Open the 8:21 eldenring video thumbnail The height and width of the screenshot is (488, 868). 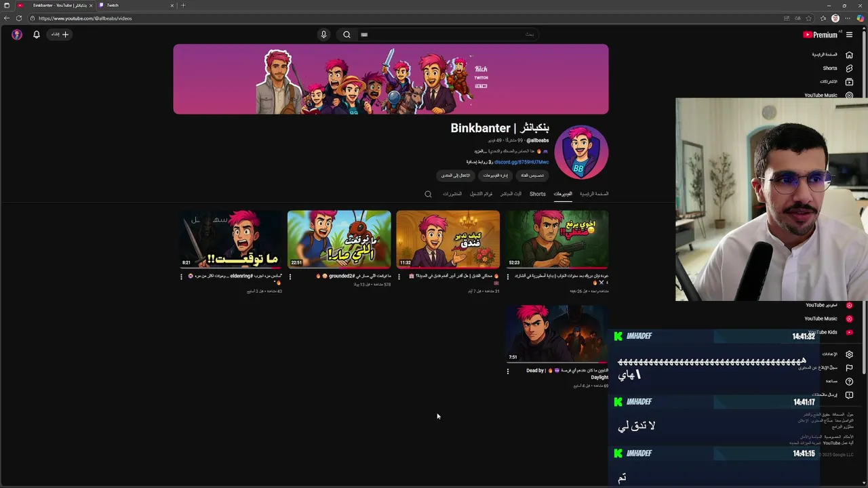tap(230, 239)
